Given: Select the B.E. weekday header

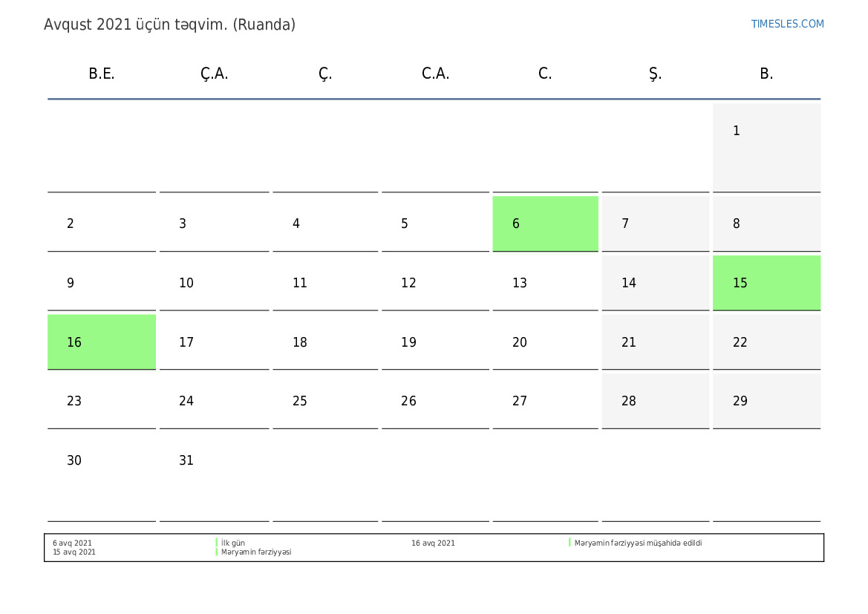Looking at the screenshot, I should (102, 74).
